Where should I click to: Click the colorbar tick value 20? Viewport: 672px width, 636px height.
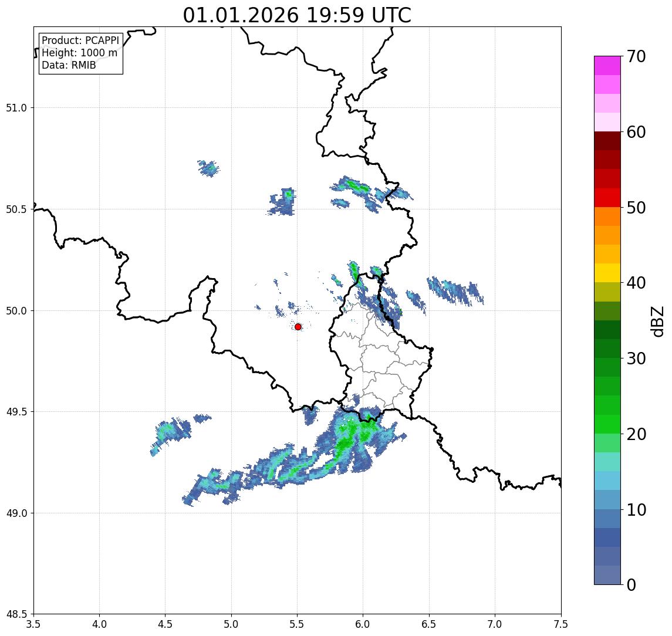[x=636, y=434]
